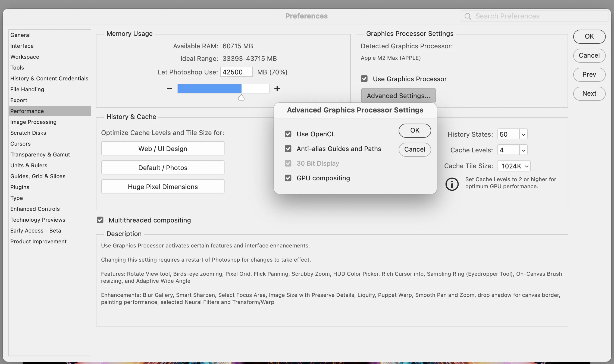Disable Anti-alias Guides and Paths
Viewport: 614px width, 364px height.
click(288, 149)
